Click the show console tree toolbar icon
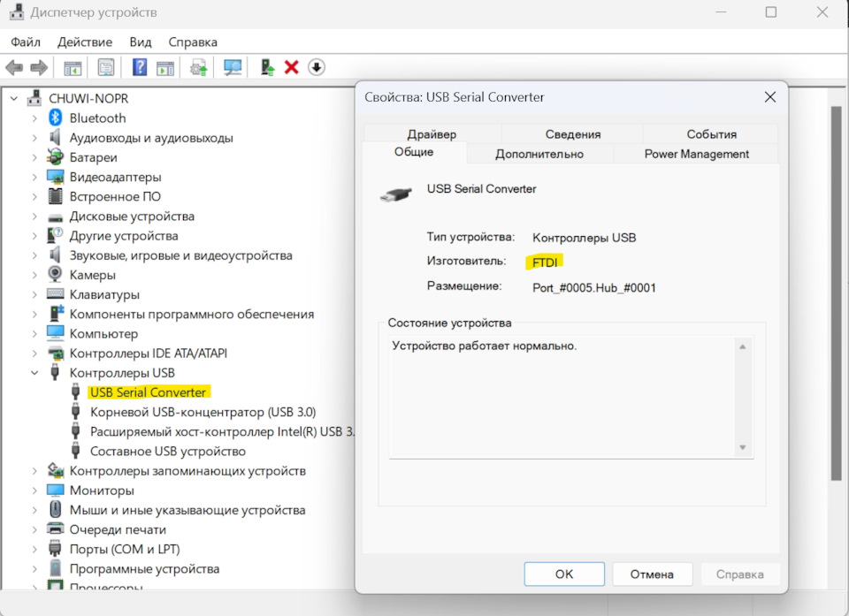 [x=72, y=67]
